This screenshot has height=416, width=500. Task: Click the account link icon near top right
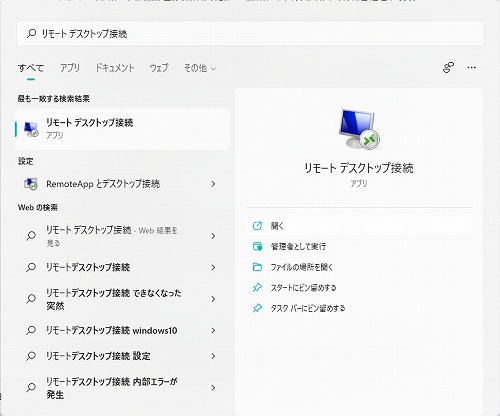point(448,68)
